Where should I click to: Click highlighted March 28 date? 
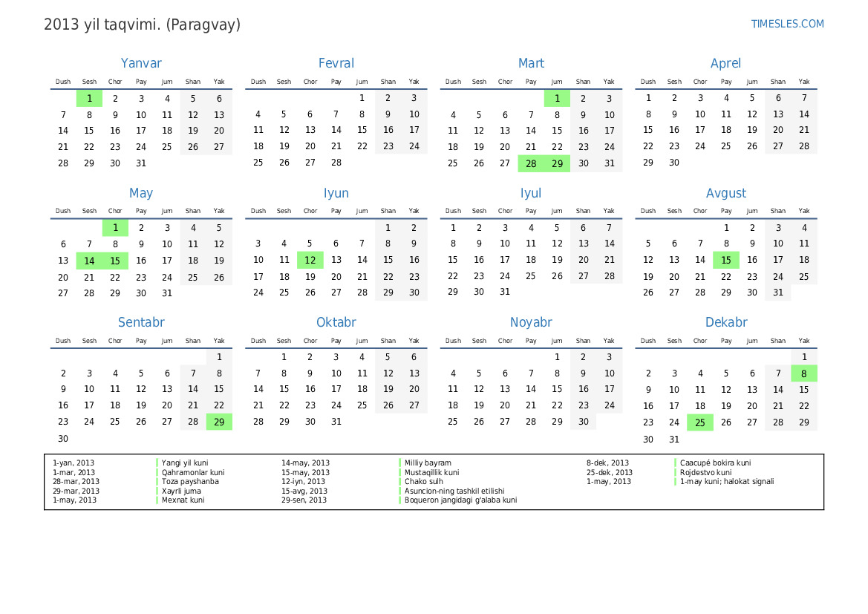(x=531, y=163)
